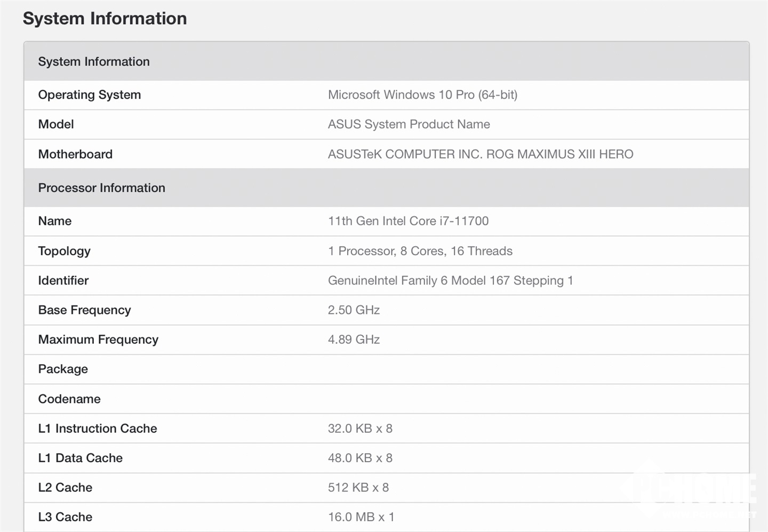Click the "32.0 KB x 8" value
This screenshot has height=532, width=768.
pyautogui.click(x=360, y=429)
